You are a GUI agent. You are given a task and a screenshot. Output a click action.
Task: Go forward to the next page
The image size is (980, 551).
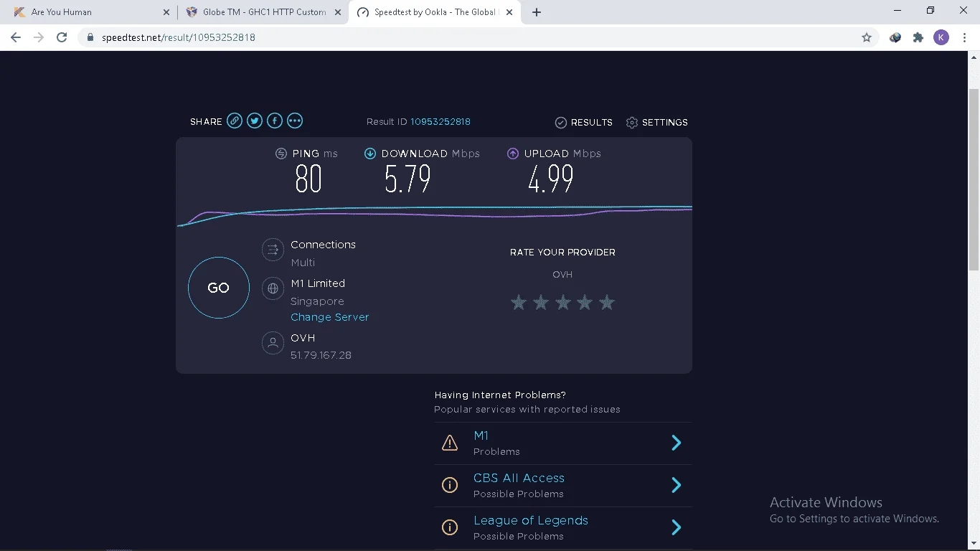(39, 37)
